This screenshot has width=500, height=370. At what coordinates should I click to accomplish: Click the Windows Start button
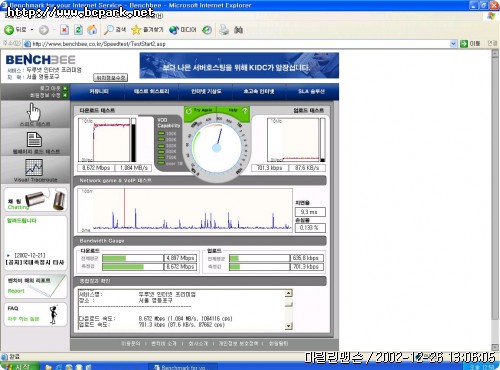[x=19, y=366]
